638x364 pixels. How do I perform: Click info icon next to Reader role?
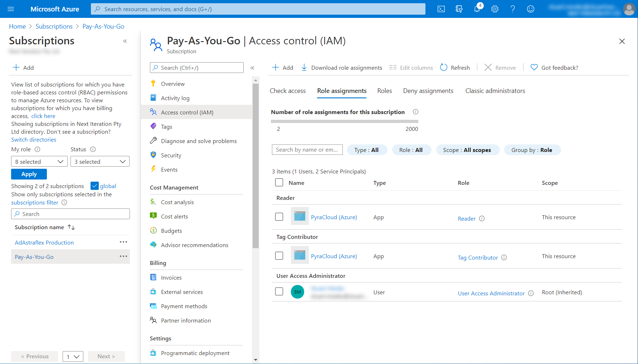482,218
